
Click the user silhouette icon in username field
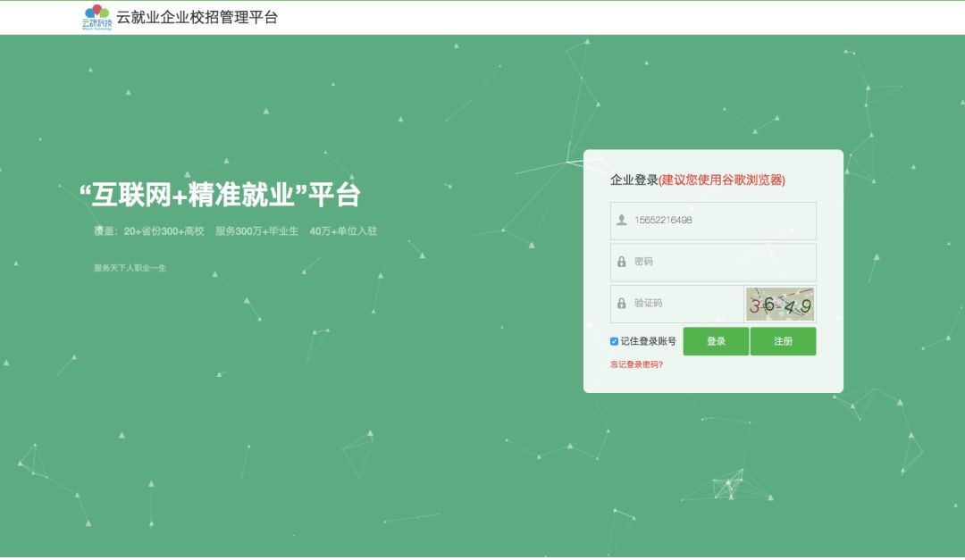[621, 220]
